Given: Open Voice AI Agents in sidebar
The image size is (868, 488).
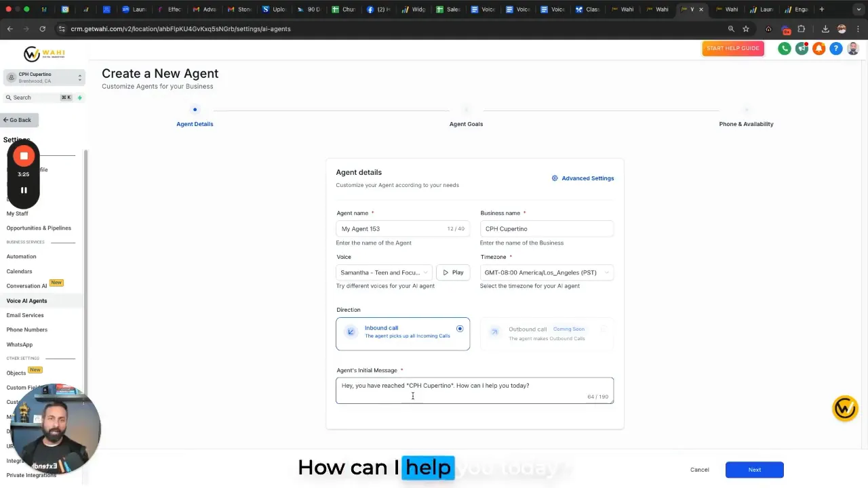Looking at the screenshot, I should (x=27, y=301).
